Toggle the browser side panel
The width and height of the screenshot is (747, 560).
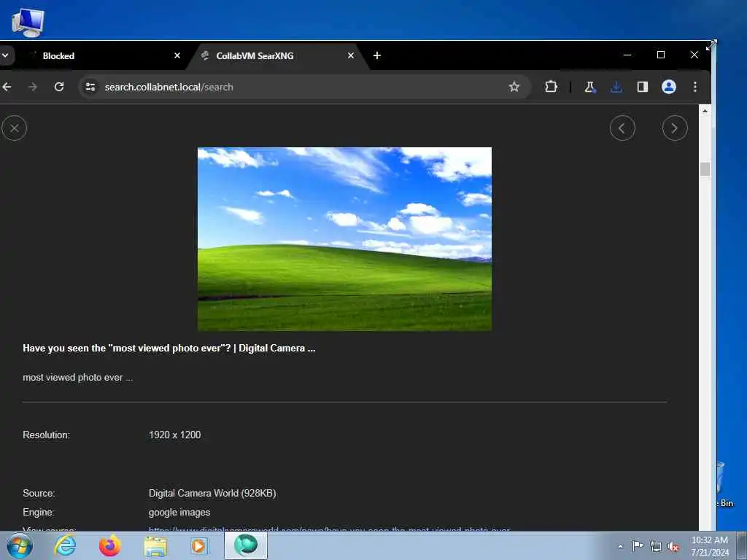tap(642, 87)
